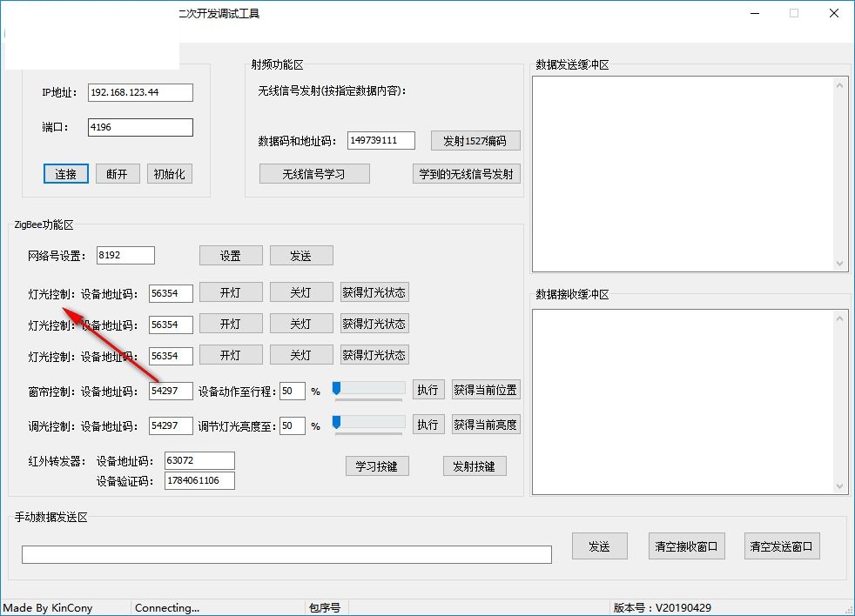
Task: Click third row 获得灯光状态 button
Action: click(x=374, y=354)
